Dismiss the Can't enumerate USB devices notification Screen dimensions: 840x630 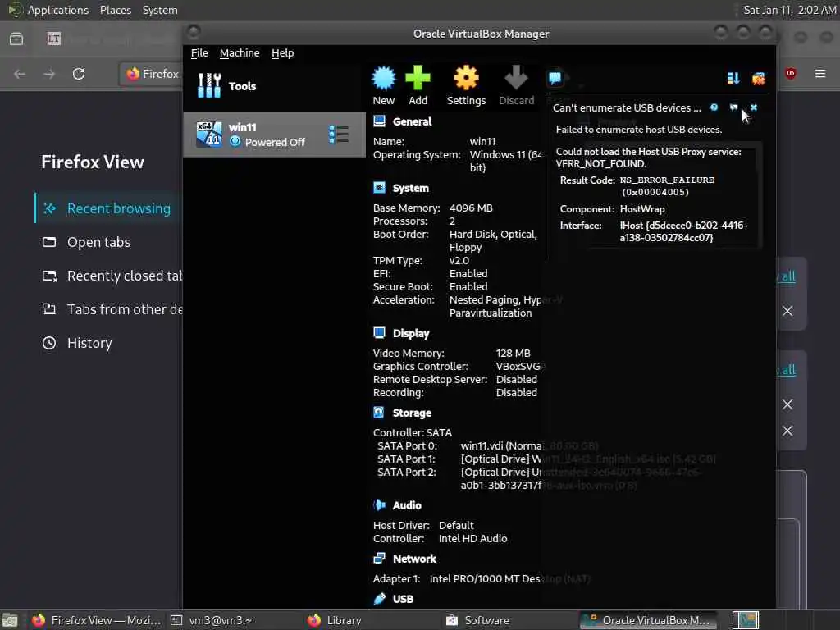[754, 107]
